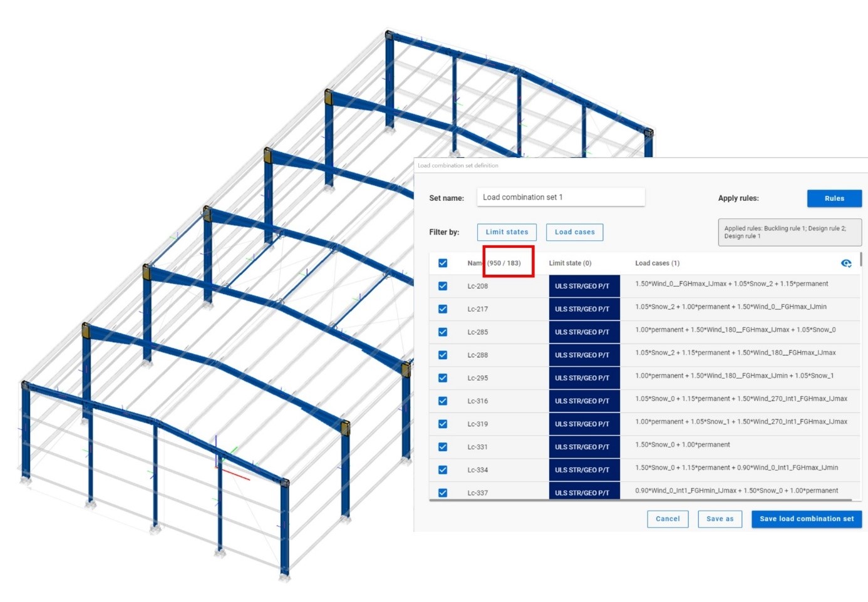The width and height of the screenshot is (868, 602).
Task: Click the ULS STR/GEO P/T badge for Lc-295
Action: tap(584, 377)
